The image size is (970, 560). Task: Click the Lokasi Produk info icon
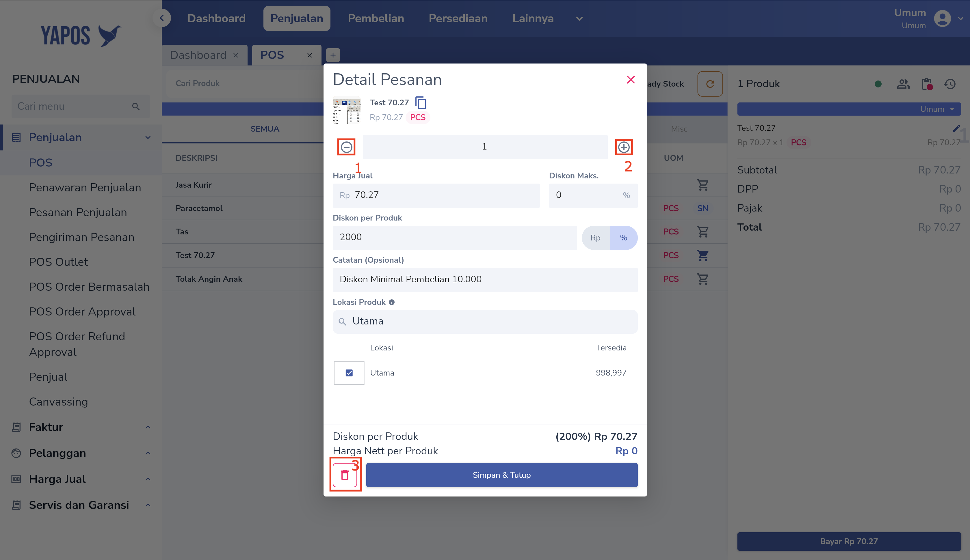(x=391, y=302)
